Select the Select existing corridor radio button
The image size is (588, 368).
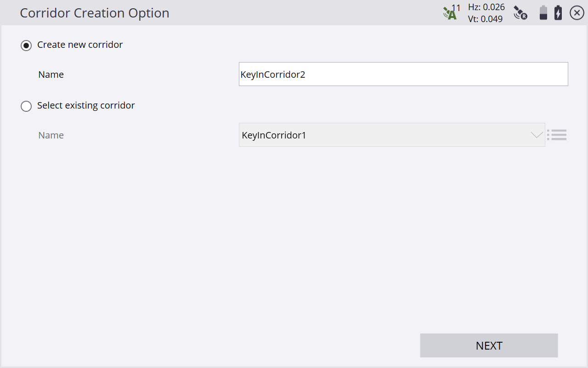coord(26,106)
